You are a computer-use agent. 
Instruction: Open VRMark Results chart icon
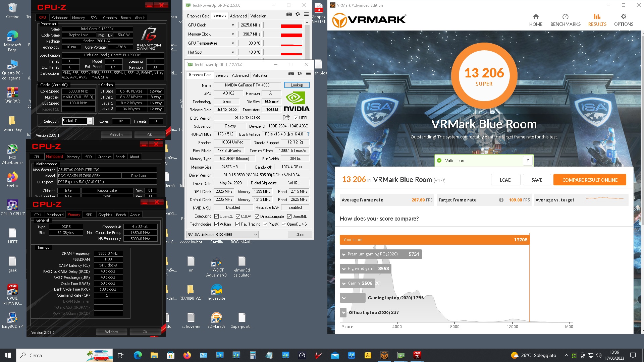point(597,16)
